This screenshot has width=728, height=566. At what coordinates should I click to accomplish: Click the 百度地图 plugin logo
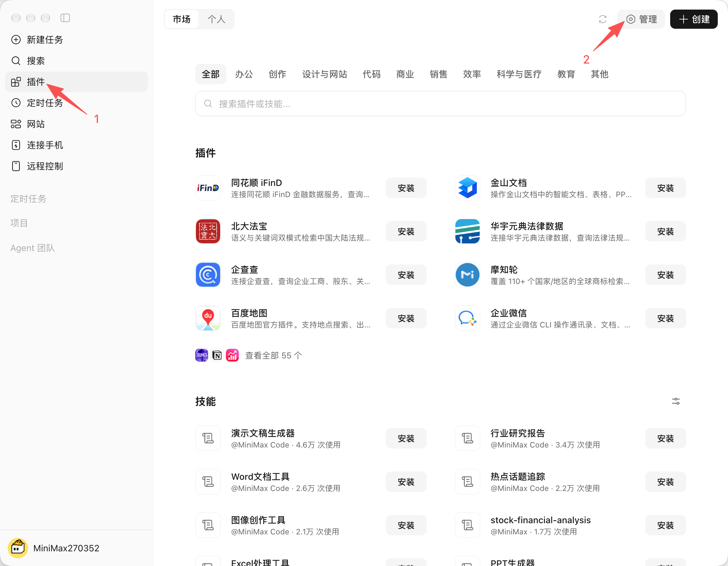coord(208,318)
